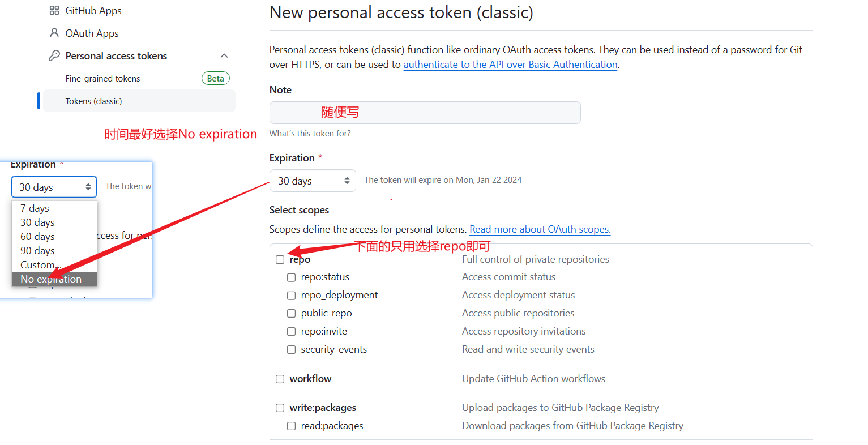Image resolution: width=868 pixels, height=445 pixels.
Task: Click the GitHub Apps grid icon
Action: click(54, 10)
